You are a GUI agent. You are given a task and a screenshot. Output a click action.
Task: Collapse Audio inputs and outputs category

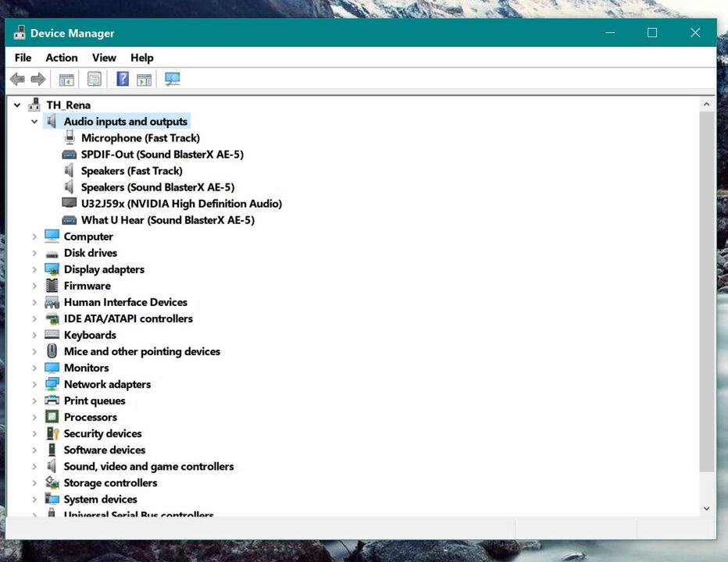click(34, 122)
